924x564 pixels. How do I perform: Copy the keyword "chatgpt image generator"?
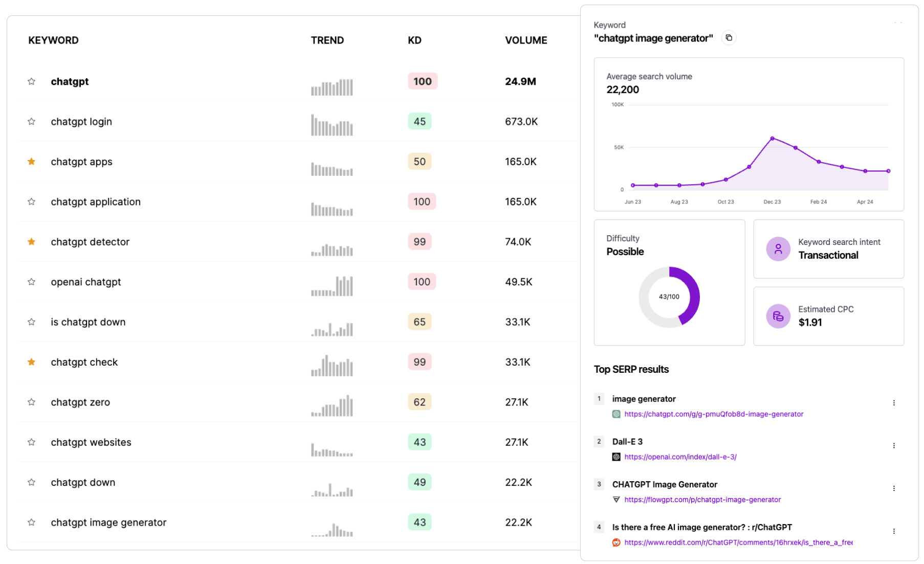click(729, 37)
